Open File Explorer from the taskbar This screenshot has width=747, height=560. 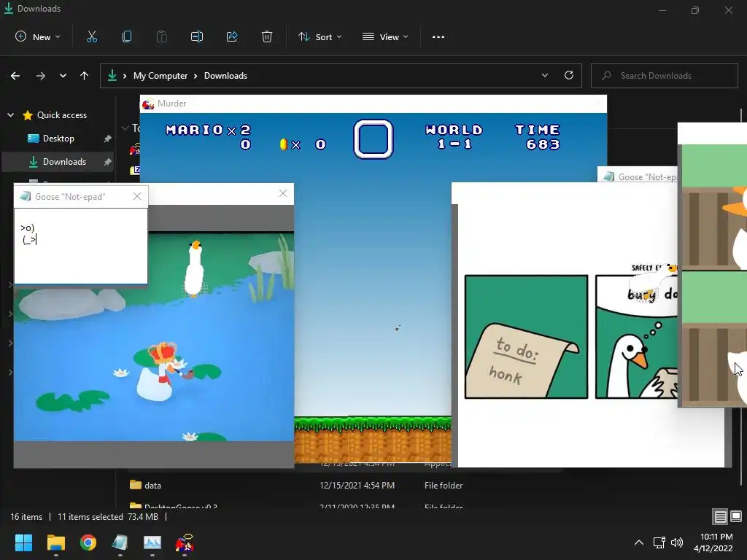(x=55, y=542)
